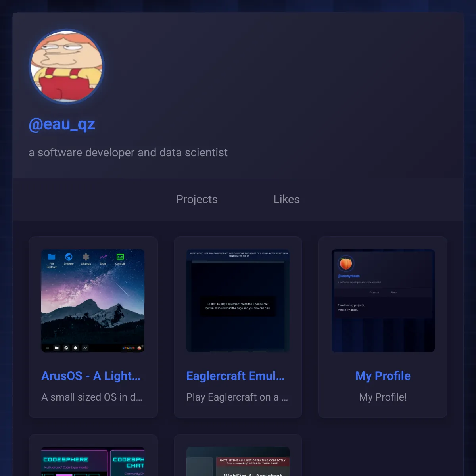Viewport: 476px width, 476px height.
Task: Open the My Profile project thumbnail
Action: 383,301
